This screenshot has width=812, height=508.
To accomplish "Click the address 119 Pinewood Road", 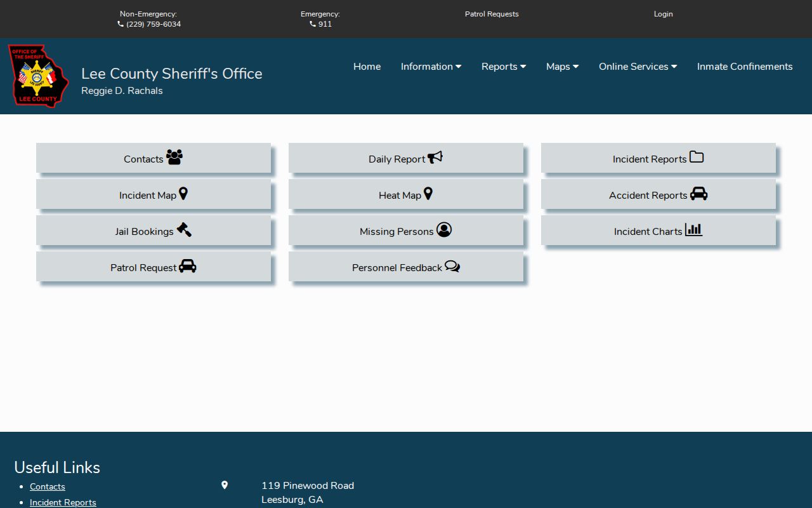I will click(308, 486).
